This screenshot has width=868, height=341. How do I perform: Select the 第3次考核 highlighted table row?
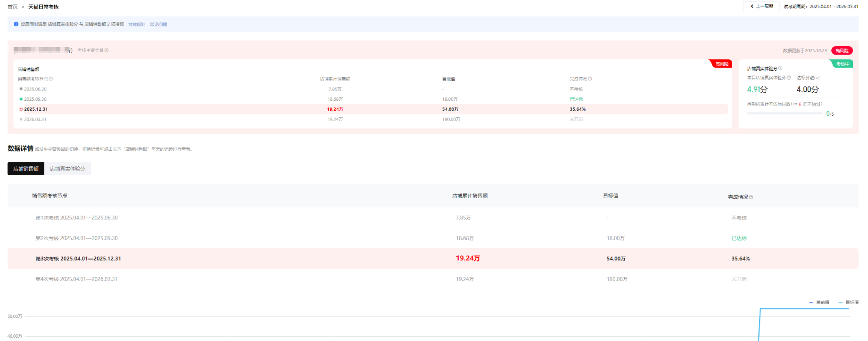pos(433,259)
